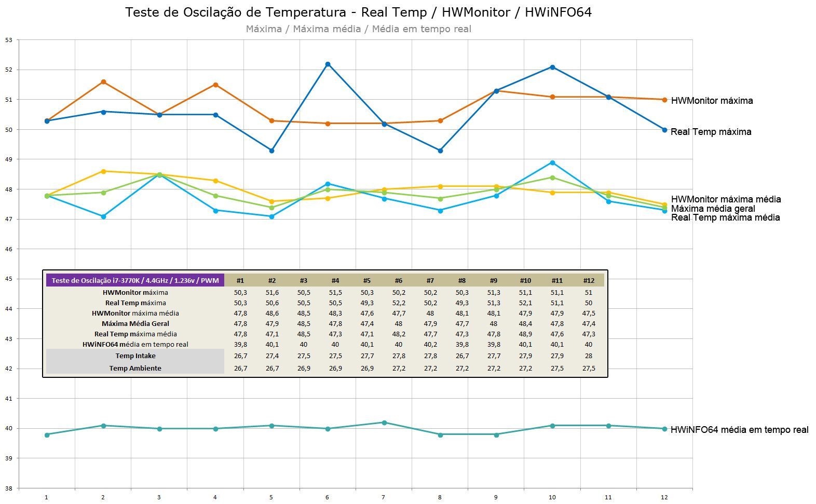Click the x-axis label '7'
The image size is (816, 504).
tap(384, 497)
